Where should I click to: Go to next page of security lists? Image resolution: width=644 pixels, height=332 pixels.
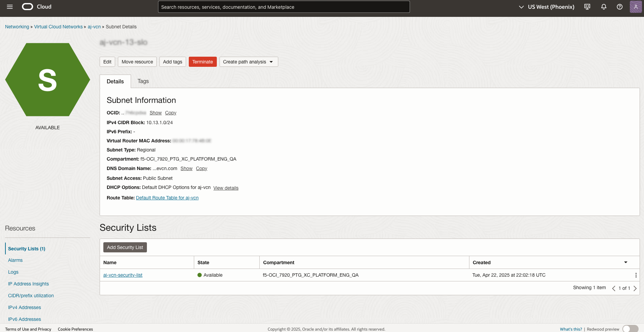pos(635,288)
